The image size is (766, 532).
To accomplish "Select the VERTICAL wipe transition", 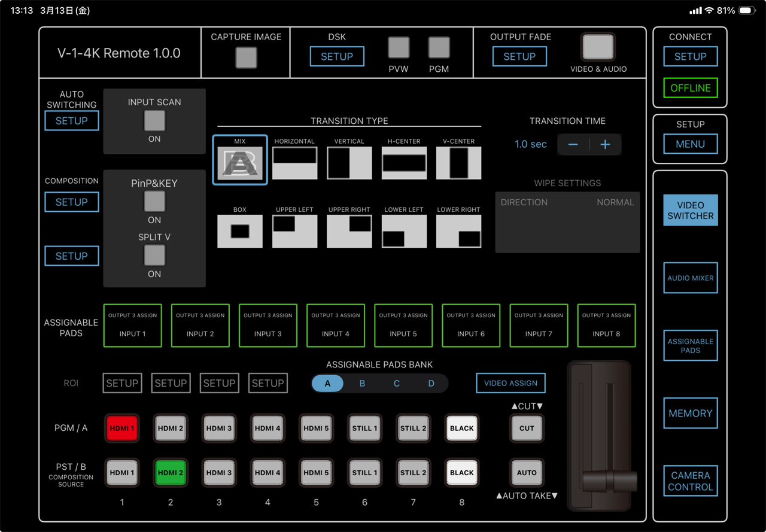I will pyautogui.click(x=349, y=160).
